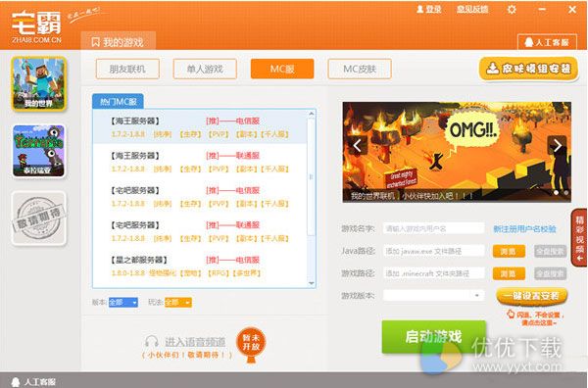Switch to the 朋友联机 tab
Screen dimensions: 588x388
127,69
